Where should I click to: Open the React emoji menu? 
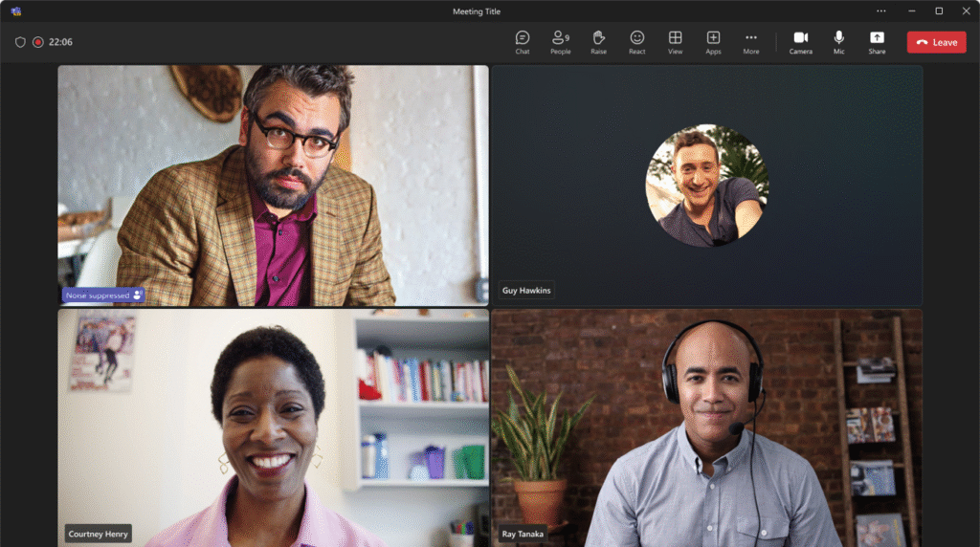tap(636, 42)
